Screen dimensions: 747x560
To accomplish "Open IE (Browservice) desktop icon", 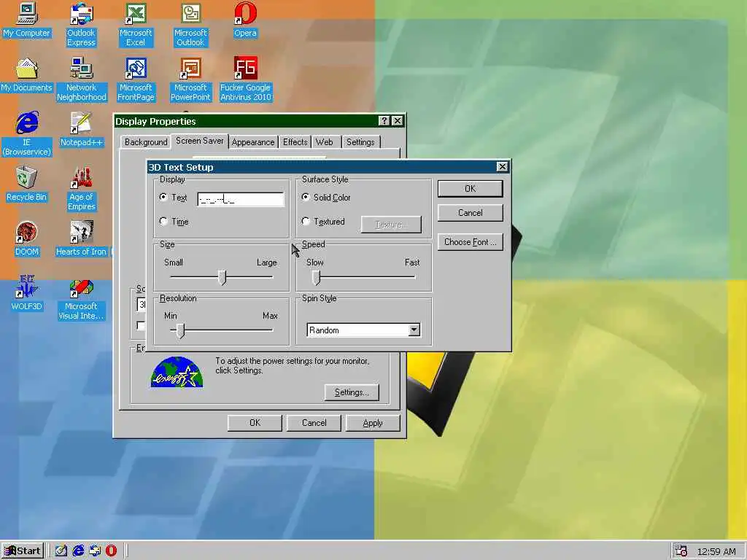I will tap(27, 134).
